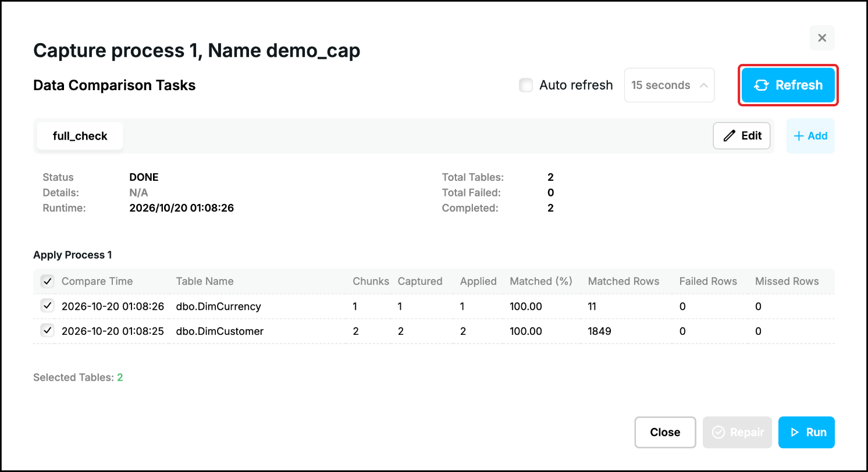Click the Captured column header
The image size is (868, 472).
[x=420, y=281]
